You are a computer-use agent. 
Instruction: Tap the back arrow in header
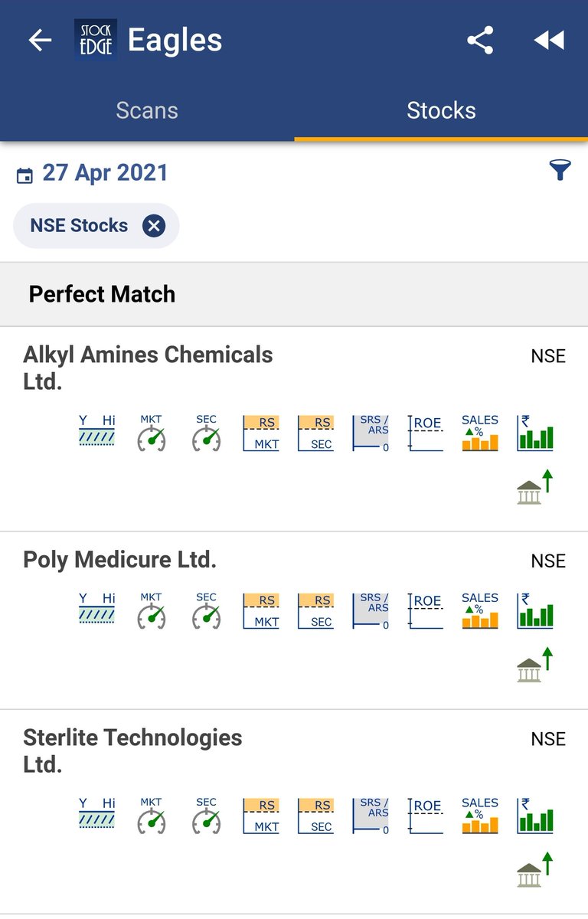coord(40,41)
